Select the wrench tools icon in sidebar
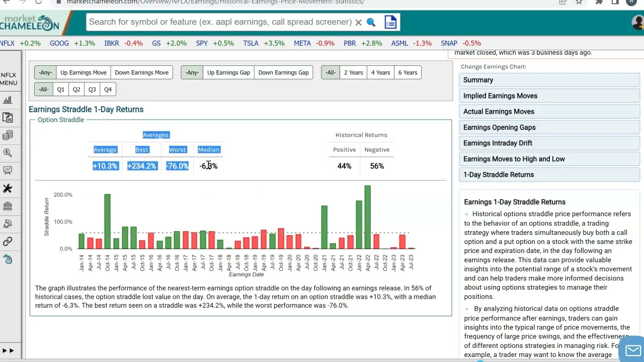 (8, 188)
